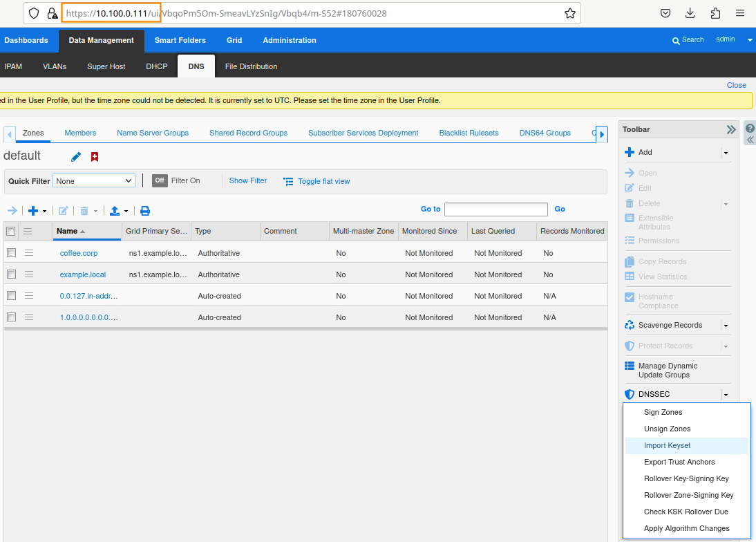Click the Show Filter link

point(248,180)
